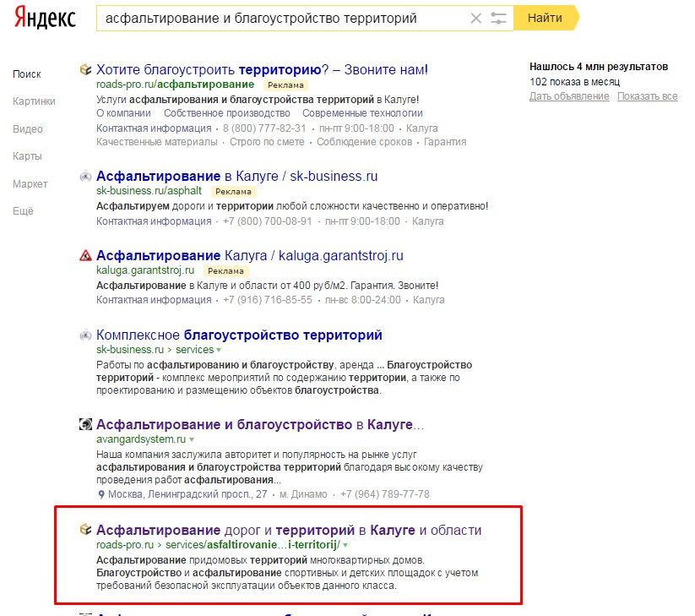
Task: Click 'Контактная информация' under roads-pro.ru ad
Action: 154,128
